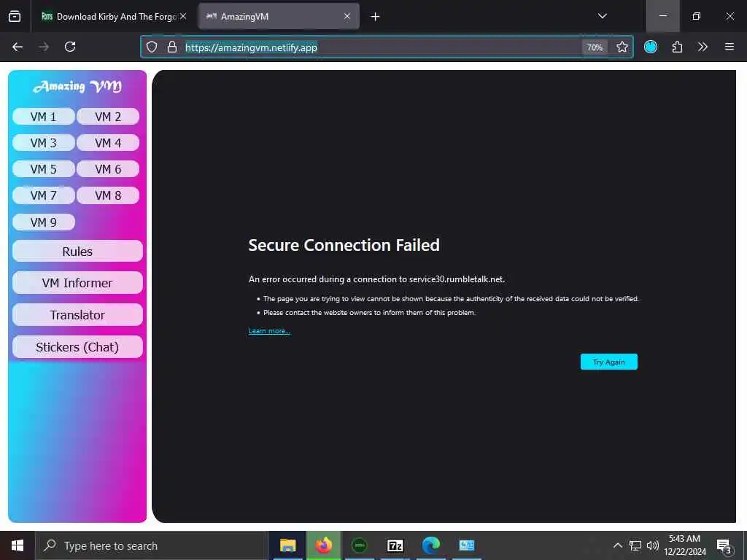Screen dimensions: 747x560
Task: Open VM 3
Action: [x=43, y=143]
